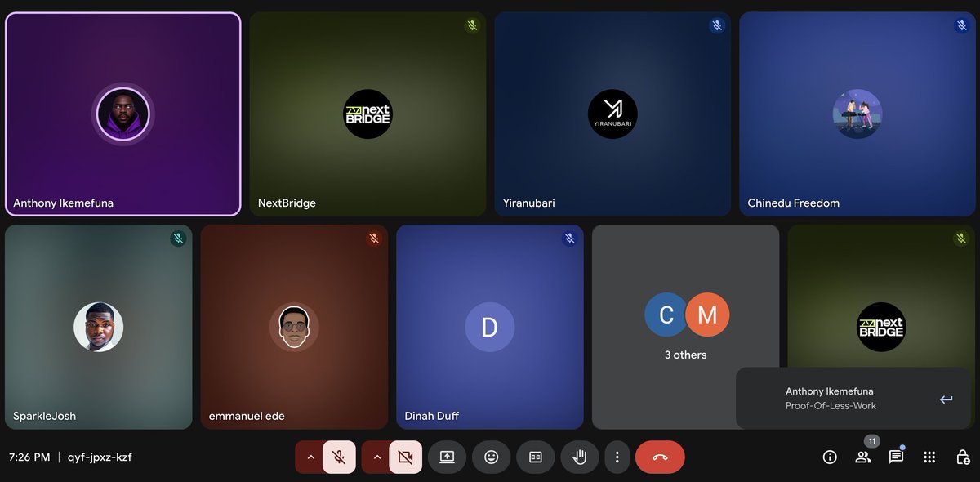Click meeting code qyf-jpxz-kzf
The height and width of the screenshot is (482, 980).
pos(100,457)
